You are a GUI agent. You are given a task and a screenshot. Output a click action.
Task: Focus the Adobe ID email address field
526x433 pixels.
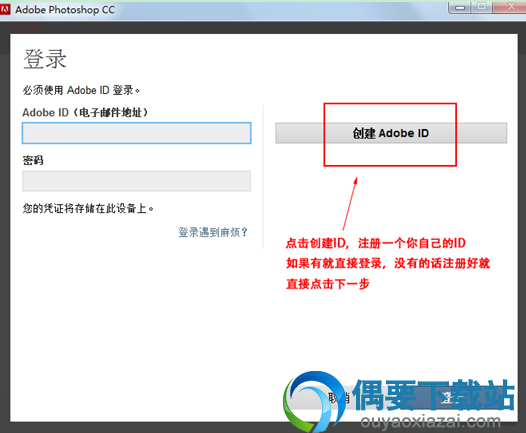coord(137,133)
